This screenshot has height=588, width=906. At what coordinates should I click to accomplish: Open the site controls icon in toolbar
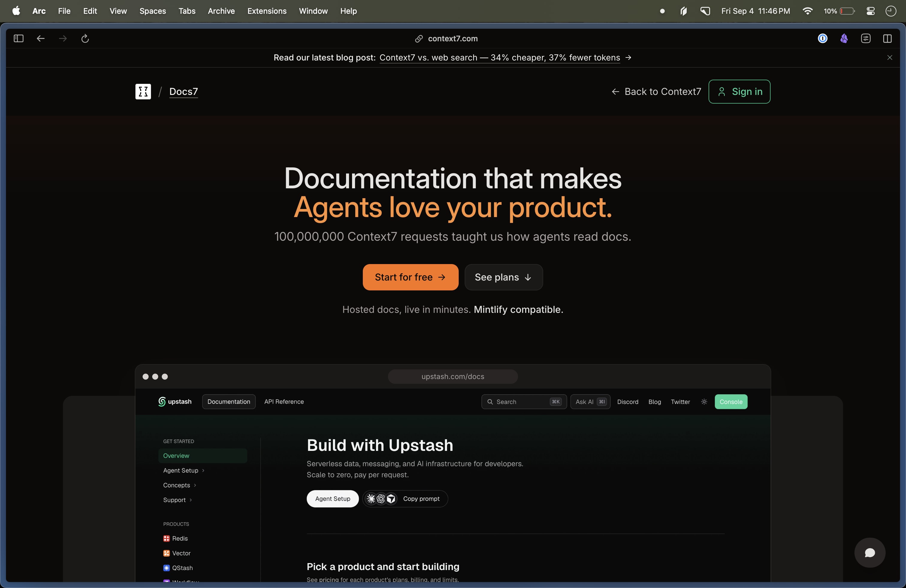click(866, 38)
